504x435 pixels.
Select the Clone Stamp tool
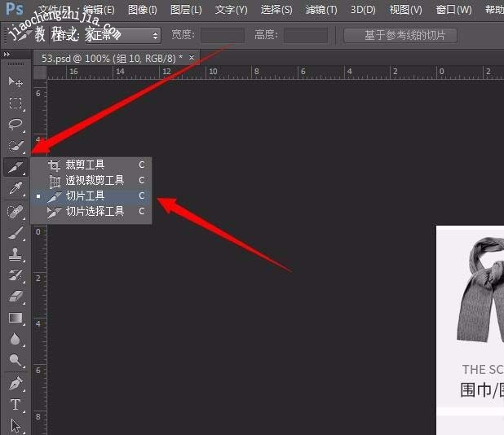[15, 254]
